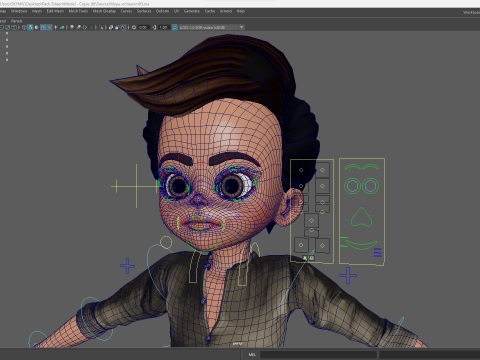Open the Generate menu
Viewport: 480px width, 360px height.
click(x=192, y=11)
